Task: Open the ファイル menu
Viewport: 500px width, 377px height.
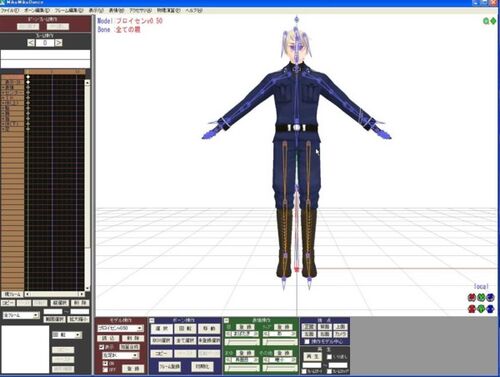Action: [9, 11]
